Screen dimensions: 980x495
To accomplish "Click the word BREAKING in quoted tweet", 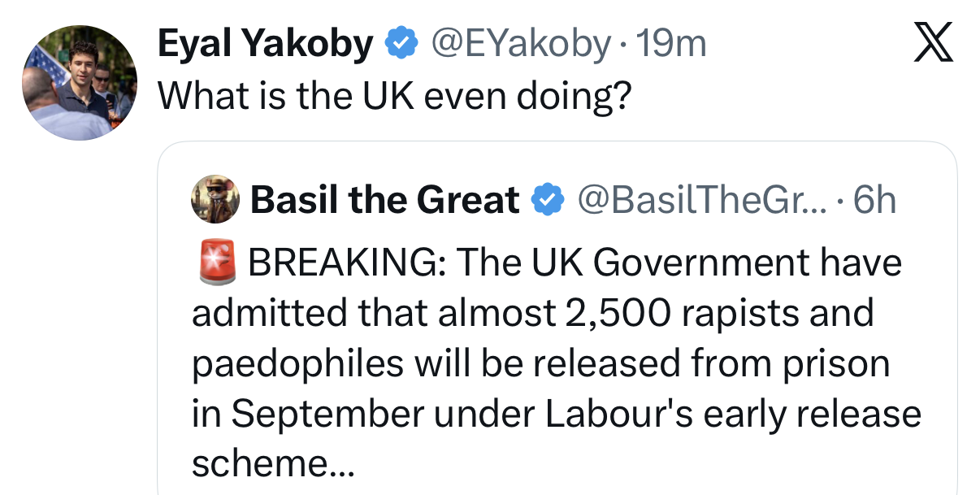I will click(345, 263).
